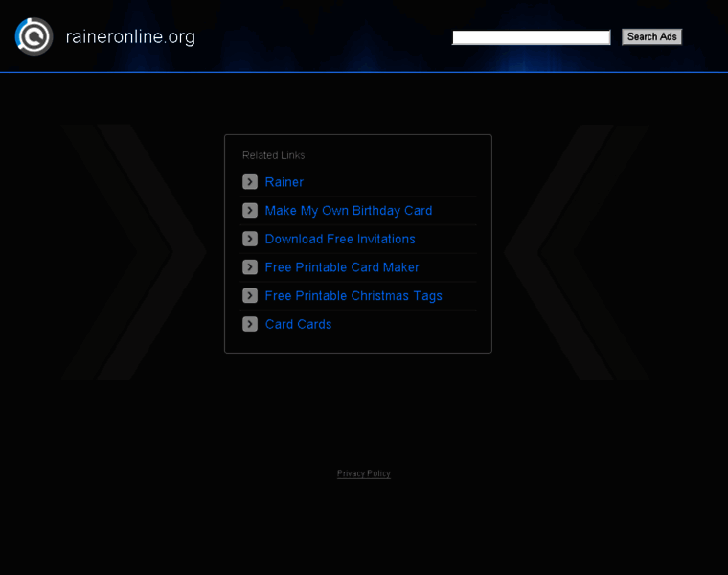Focus the search text field in the header
Screen dimensions: 728x575
click(531, 37)
